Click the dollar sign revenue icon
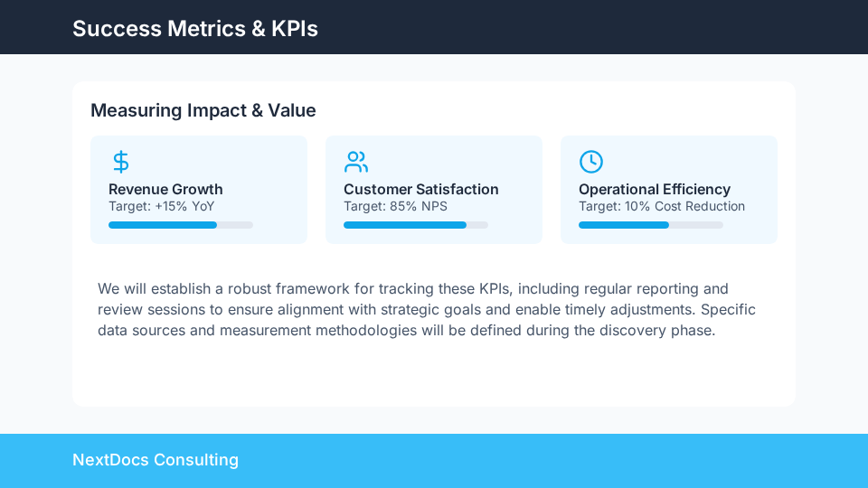The height and width of the screenshot is (488, 868). (120, 162)
